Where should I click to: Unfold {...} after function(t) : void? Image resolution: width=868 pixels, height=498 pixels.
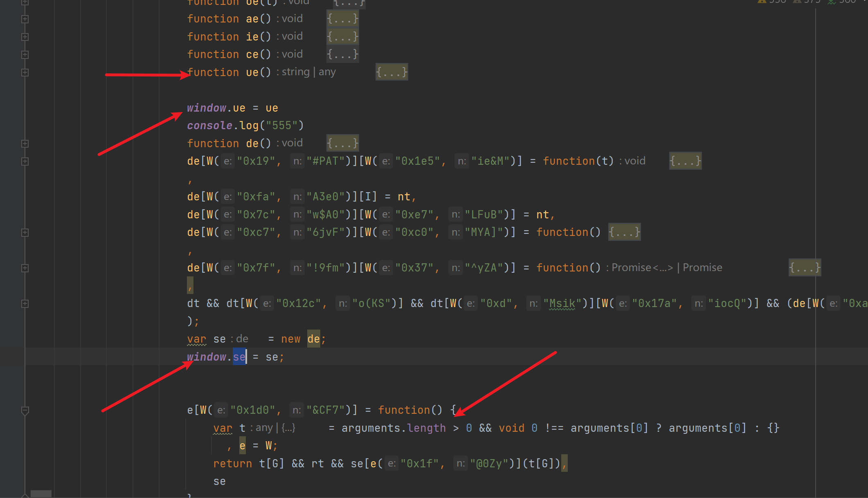685,161
